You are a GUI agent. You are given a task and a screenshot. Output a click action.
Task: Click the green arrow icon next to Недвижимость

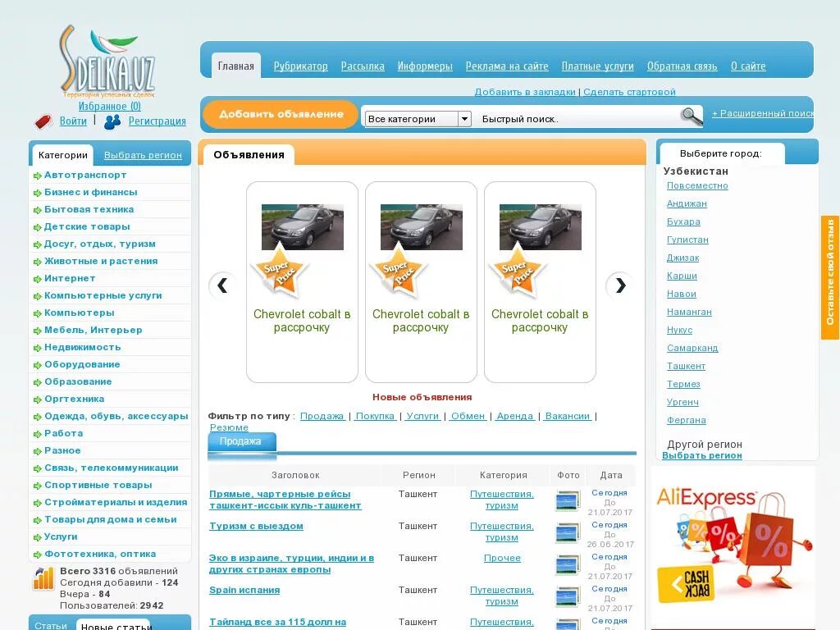click(x=38, y=348)
